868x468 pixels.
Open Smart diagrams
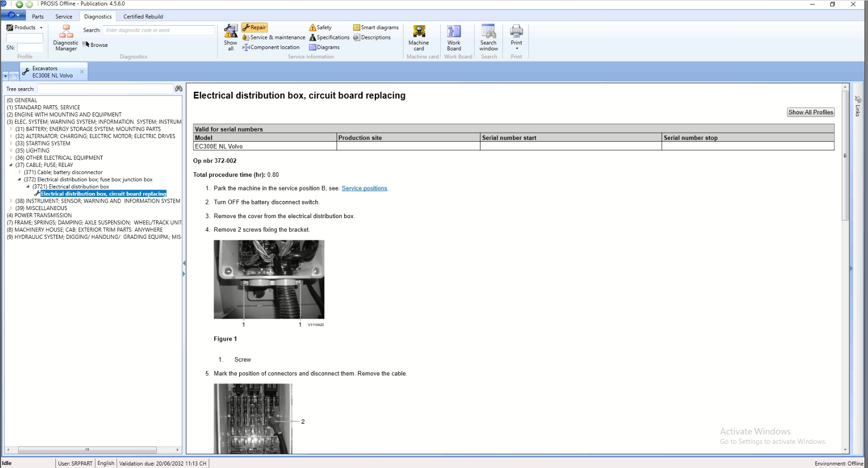click(376, 28)
